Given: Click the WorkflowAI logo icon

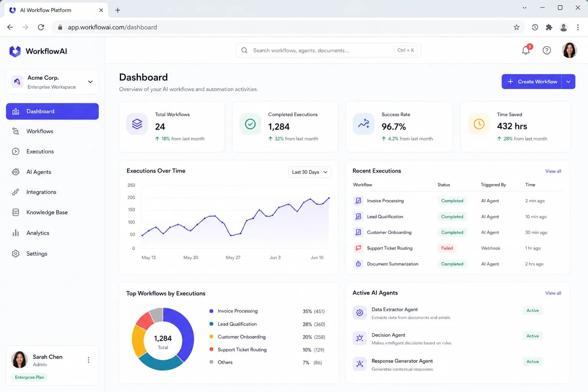Looking at the screenshot, I should [15, 51].
